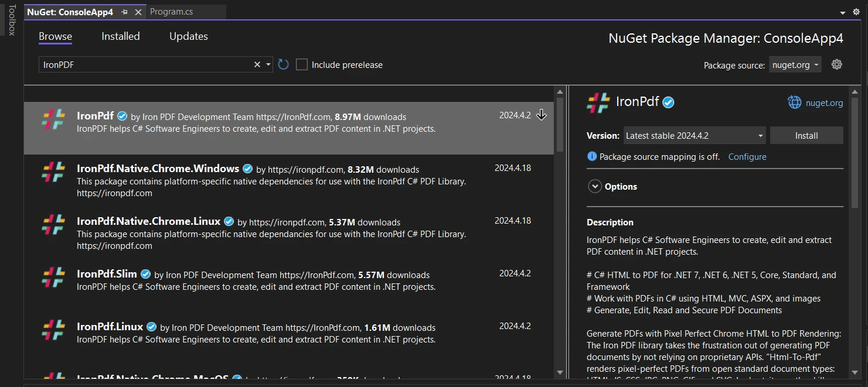Click the Install button
Image resolution: width=868 pixels, height=387 pixels.
click(806, 135)
